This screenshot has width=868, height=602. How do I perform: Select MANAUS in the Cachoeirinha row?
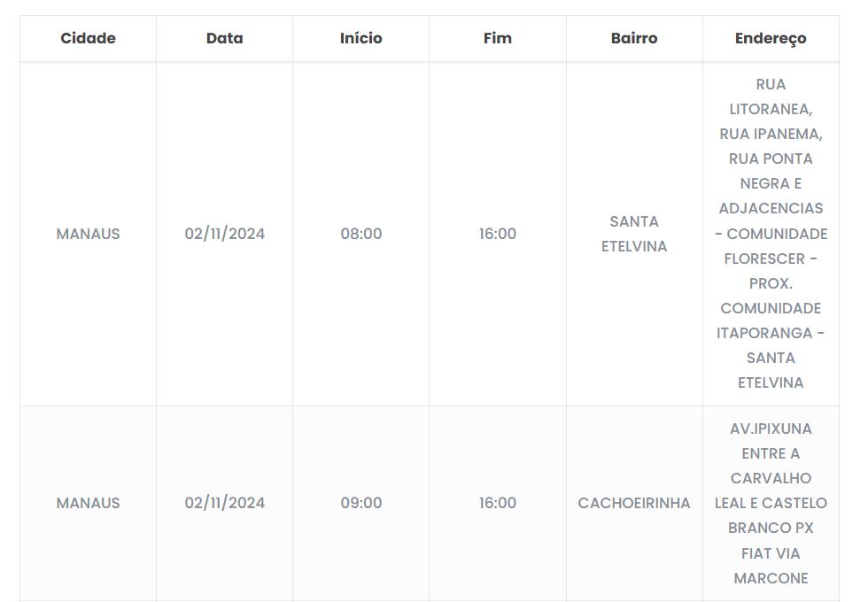[x=88, y=503]
